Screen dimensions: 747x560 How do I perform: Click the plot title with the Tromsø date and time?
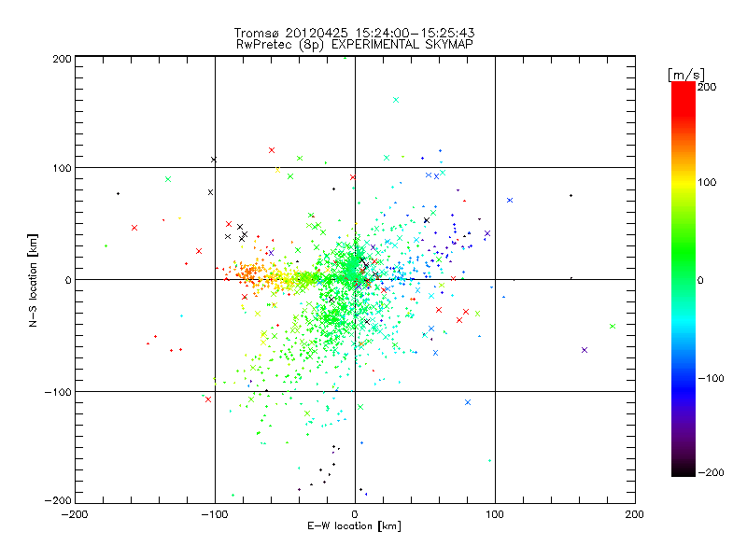[354, 33]
